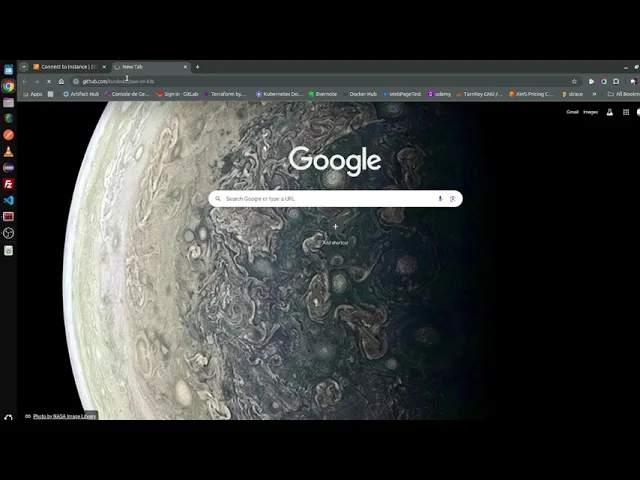
Task: Open the strace bookmark
Action: 572,94
